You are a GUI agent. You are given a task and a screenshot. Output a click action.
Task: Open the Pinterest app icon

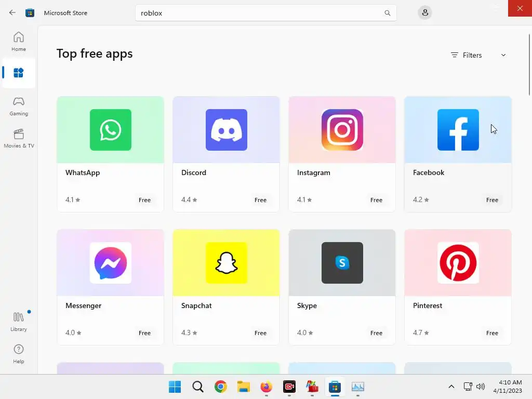pyautogui.click(x=458, y=262)
